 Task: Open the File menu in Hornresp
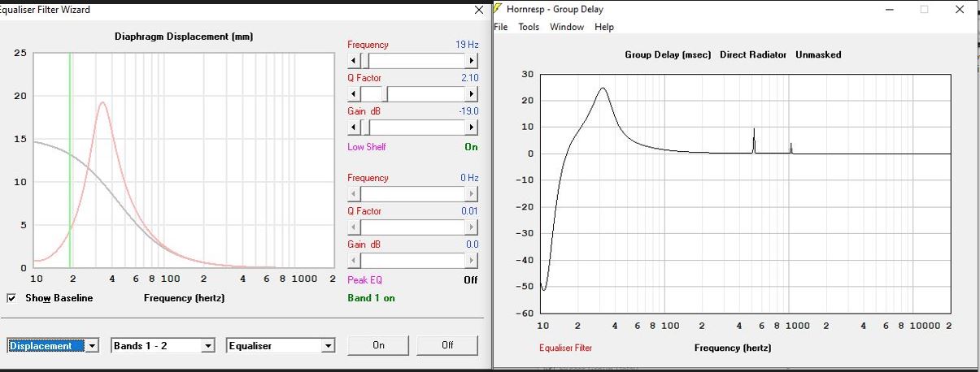[501, 27]
